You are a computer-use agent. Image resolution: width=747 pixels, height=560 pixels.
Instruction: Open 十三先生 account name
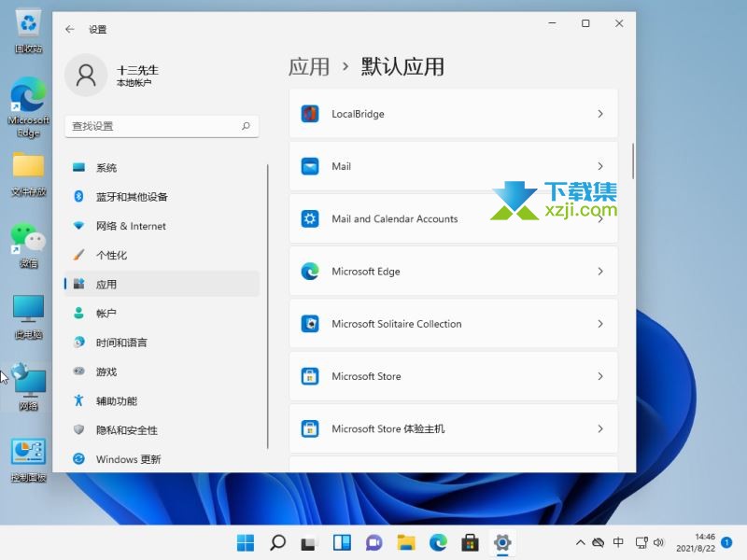(x=137, y=70)
